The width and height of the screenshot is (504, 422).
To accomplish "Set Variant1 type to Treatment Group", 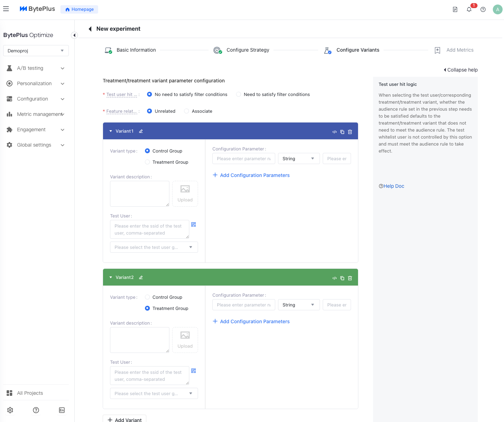I will pos(147,162).
